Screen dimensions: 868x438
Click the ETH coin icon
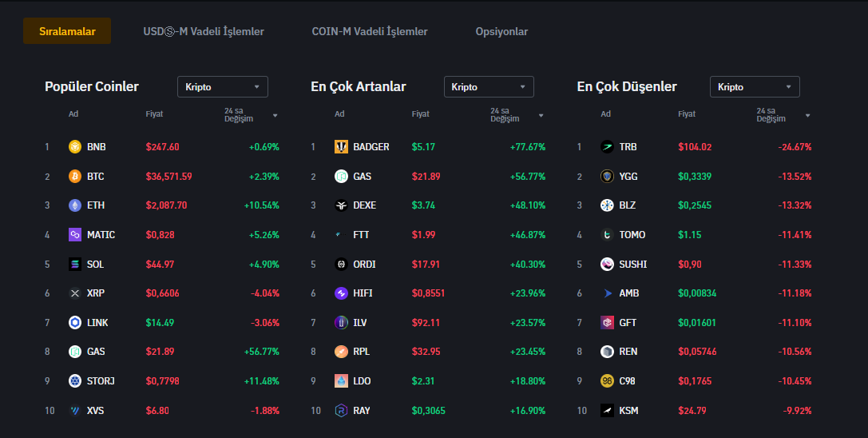pyautogui.click(x=75, y=205)
